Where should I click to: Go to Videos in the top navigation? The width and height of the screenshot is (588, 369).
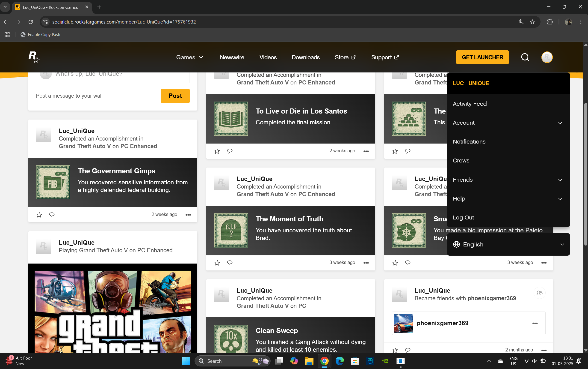tap(268, 57)
